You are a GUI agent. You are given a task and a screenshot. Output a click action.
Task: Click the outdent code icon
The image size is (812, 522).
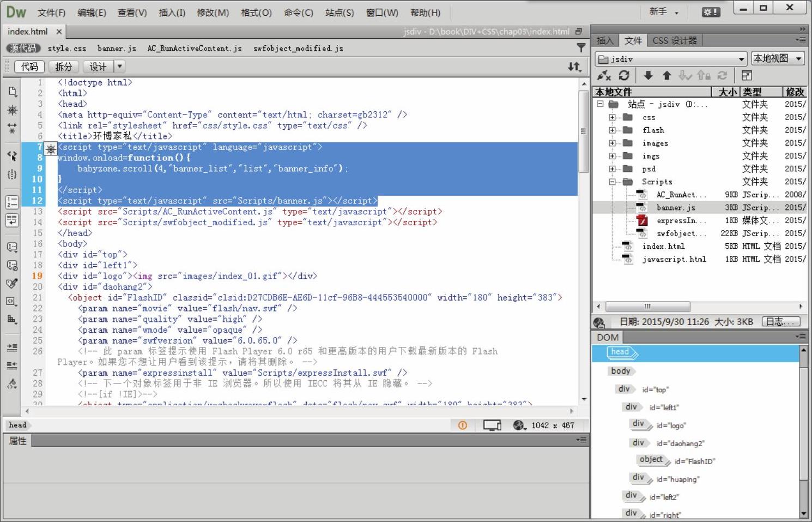12,365
